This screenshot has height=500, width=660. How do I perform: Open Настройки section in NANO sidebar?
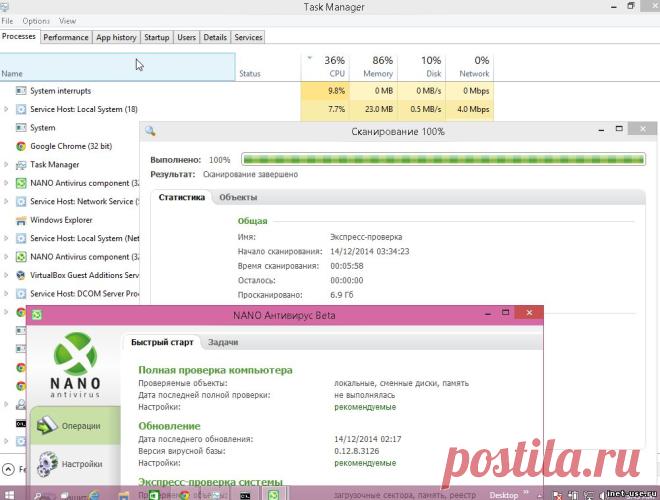pyautogui.click(x=75, y=463)
